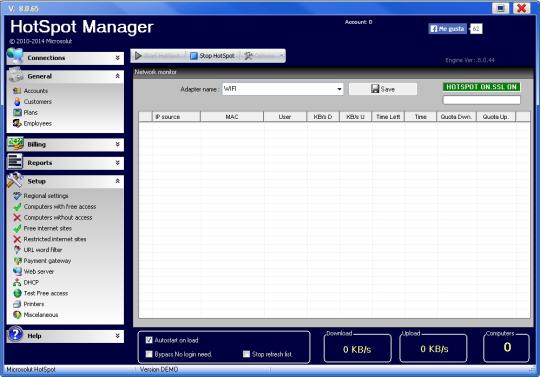Click the Help question mark icon
The width and height of the screenshot is (540, 377).
click(x=15, y=334)
